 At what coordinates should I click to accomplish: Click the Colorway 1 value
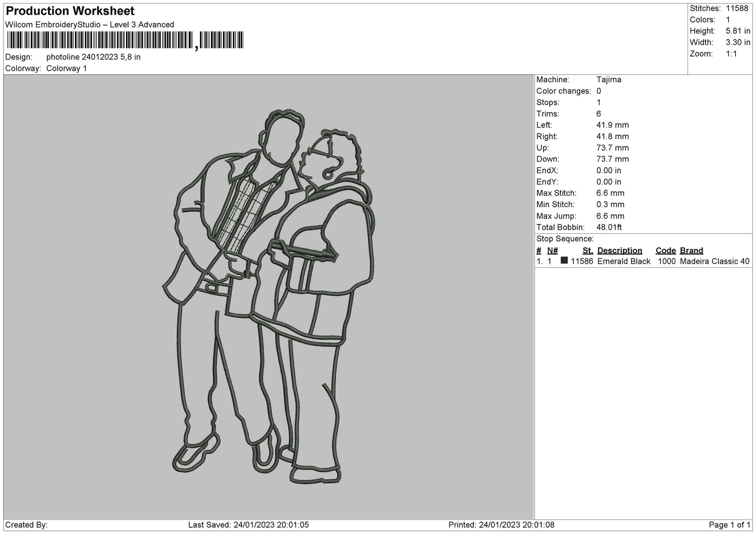pos(66,69)
